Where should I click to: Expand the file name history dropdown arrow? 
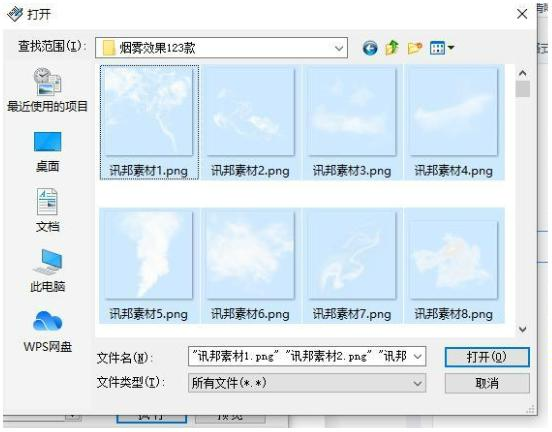pos(418,357)
